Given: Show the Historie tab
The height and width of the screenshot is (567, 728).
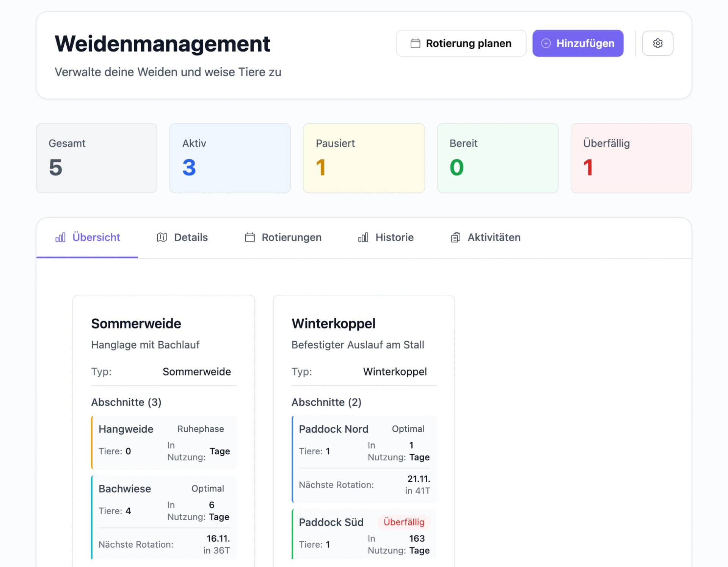Looking at the screenshot, I should tap(386, 237).
